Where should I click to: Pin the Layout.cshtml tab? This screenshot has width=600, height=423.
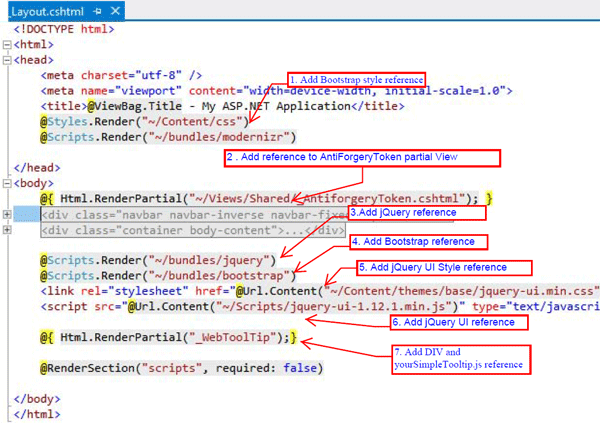point(98,11)
